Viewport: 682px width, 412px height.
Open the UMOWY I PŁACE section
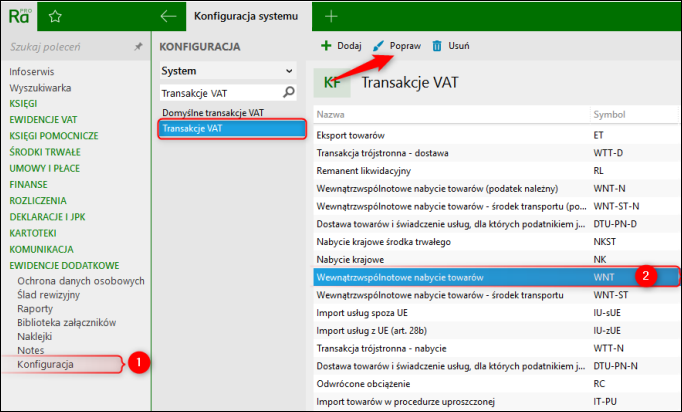tap(44, 168)
